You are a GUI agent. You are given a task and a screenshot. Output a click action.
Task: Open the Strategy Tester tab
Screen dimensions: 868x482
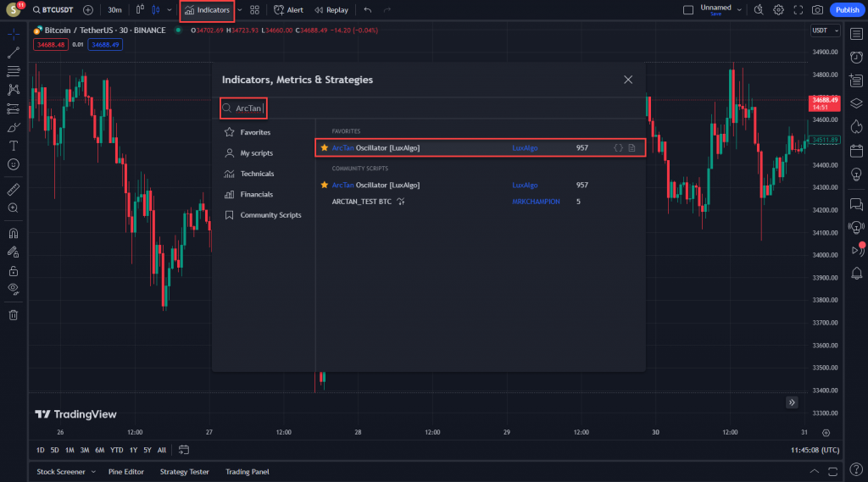pos(184,472)
